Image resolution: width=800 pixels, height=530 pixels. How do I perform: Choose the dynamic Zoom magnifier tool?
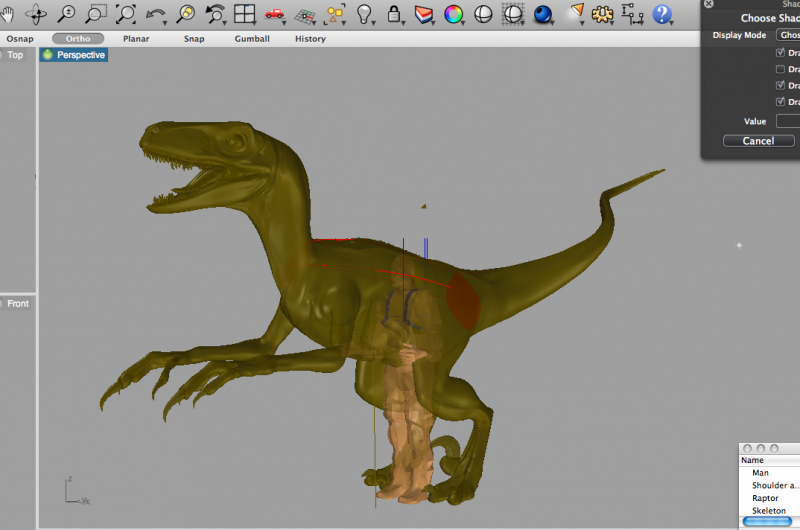[66, 14]
